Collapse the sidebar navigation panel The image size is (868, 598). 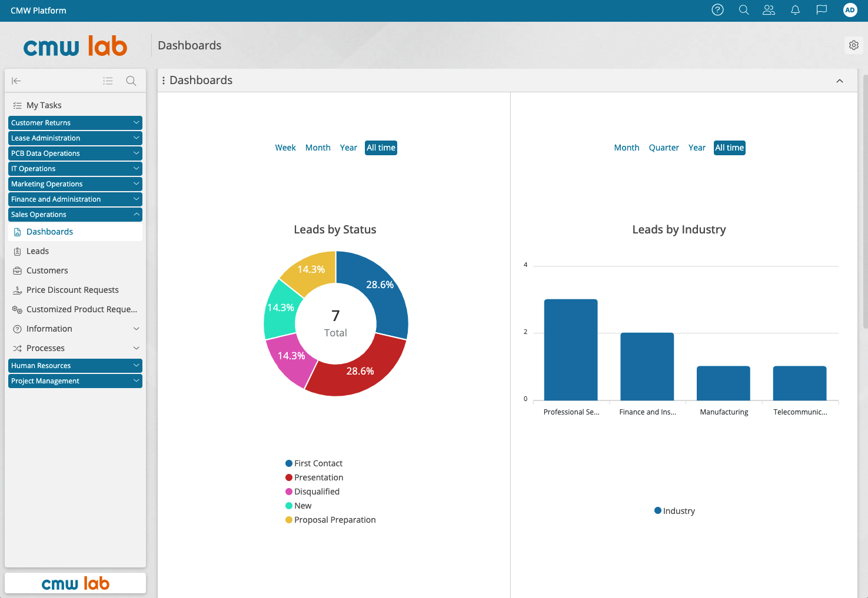tap(16, 81)
